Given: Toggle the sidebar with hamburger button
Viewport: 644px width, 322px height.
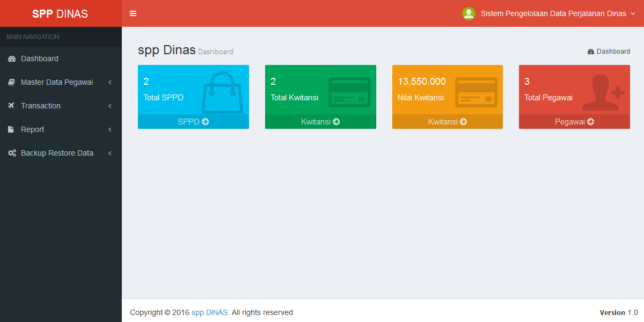Looking at the screenshot, I should click(133, 13).
